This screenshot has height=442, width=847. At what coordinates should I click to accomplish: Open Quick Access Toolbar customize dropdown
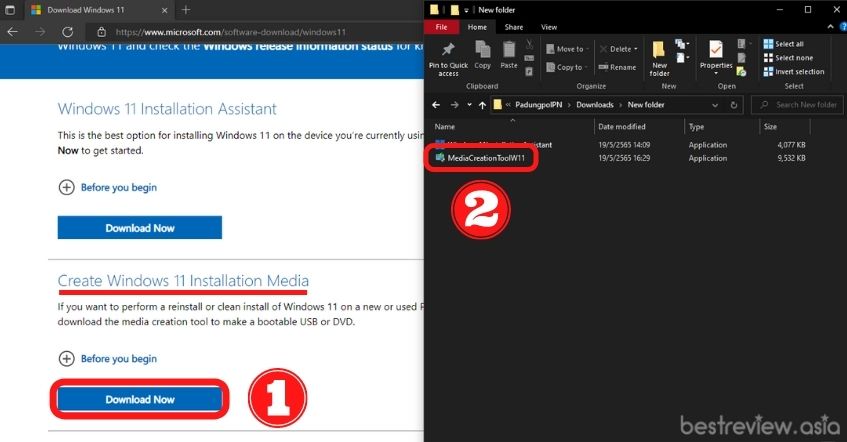pos(466,10)
